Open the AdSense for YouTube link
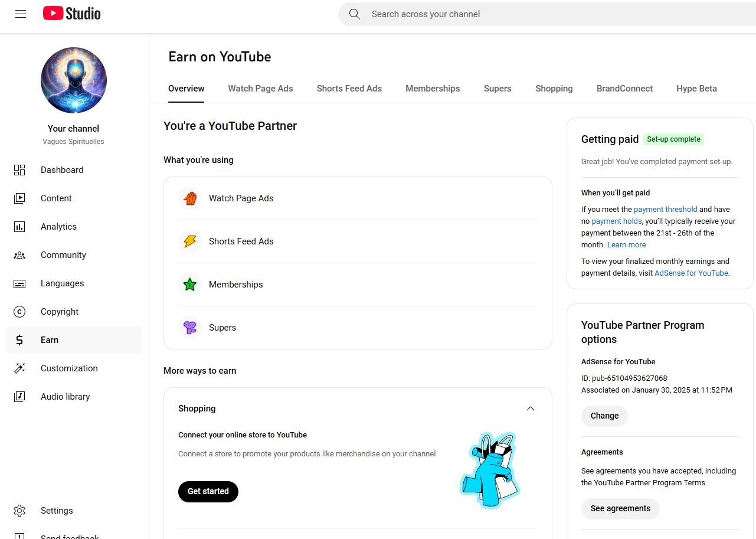 coord(692,273)
